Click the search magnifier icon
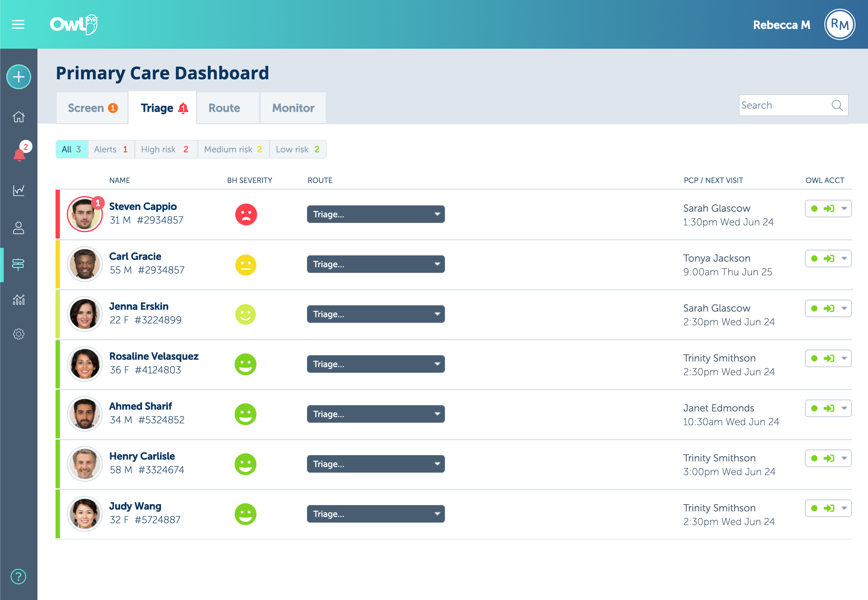The image size is (868, 600). coord(837,105)
